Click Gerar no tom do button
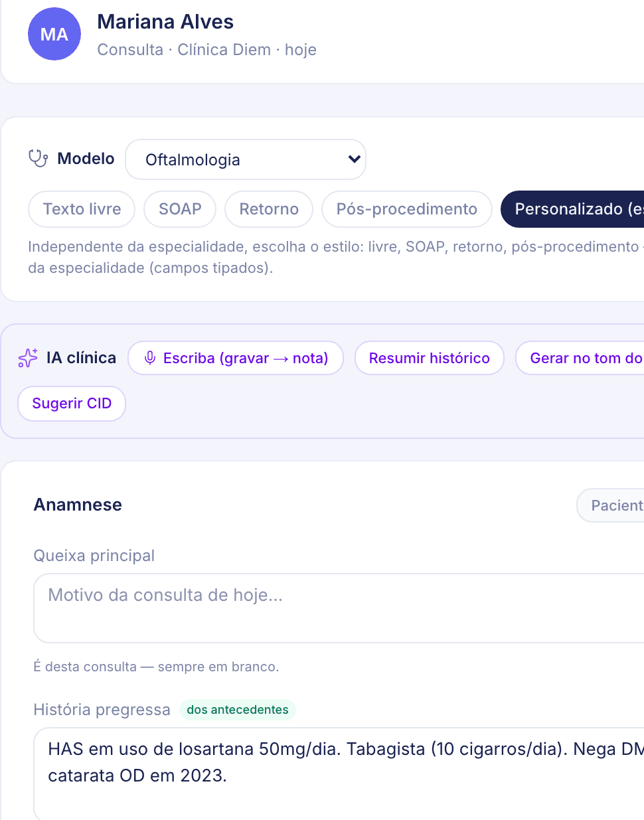The width and height of the screenshot is (644, 820). point(580,358)
